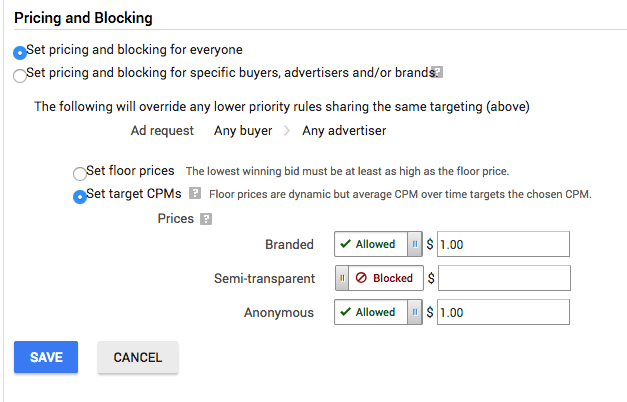
Task: Choose the Set target CPMs option
Action: 80,196
